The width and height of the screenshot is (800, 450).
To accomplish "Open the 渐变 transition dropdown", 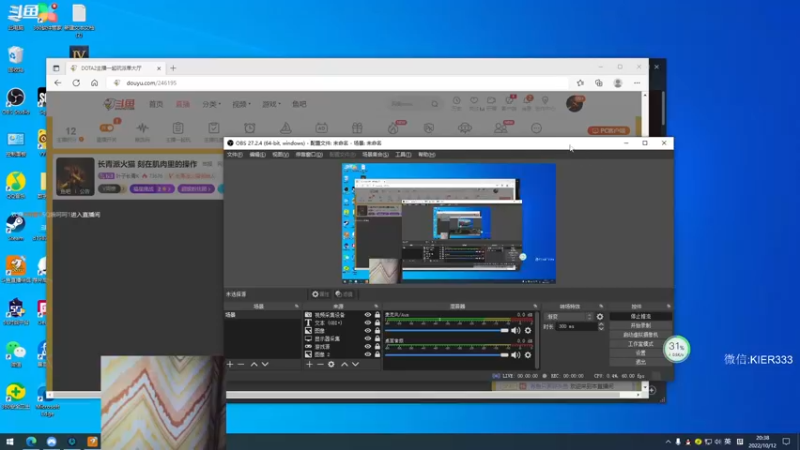I will (x=569, y=317).
